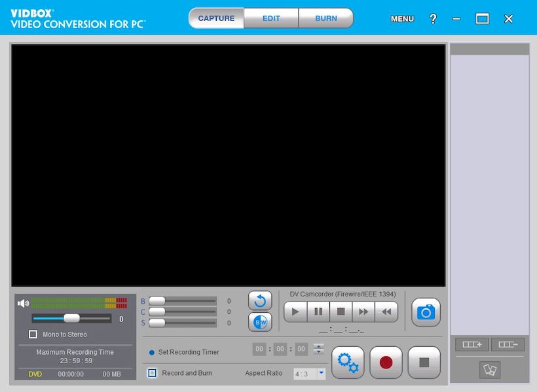This screenshot has width=537, height=392.
Task: Toggle the Record and Burn option
Action: (x=152, y=372)
